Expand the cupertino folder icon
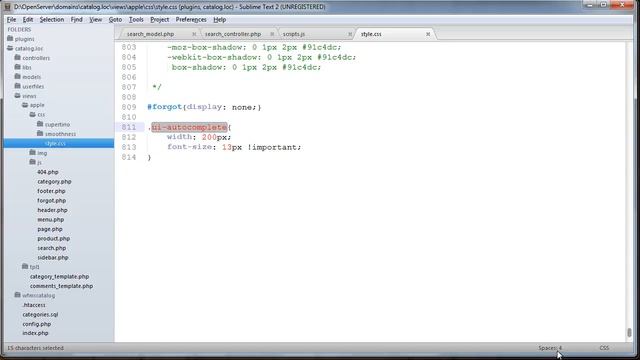Viewport: 640px width, 360px height. [x=40, y=124]
